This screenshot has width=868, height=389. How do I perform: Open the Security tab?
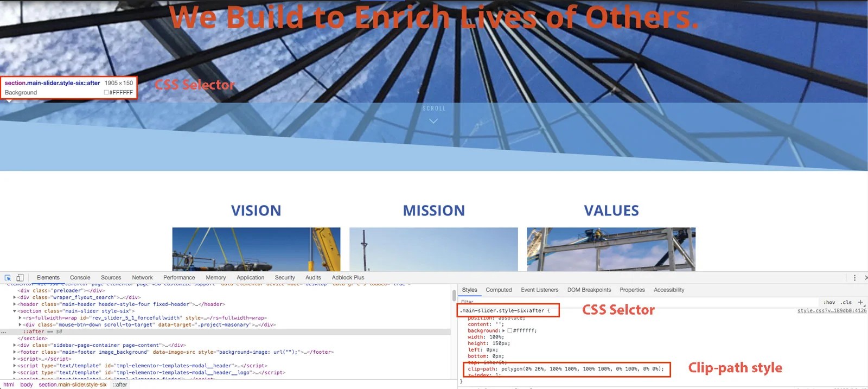tap(285, 277)
